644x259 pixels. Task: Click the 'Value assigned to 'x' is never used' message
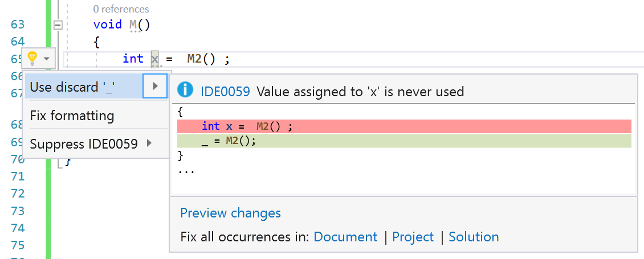point(360,91)
